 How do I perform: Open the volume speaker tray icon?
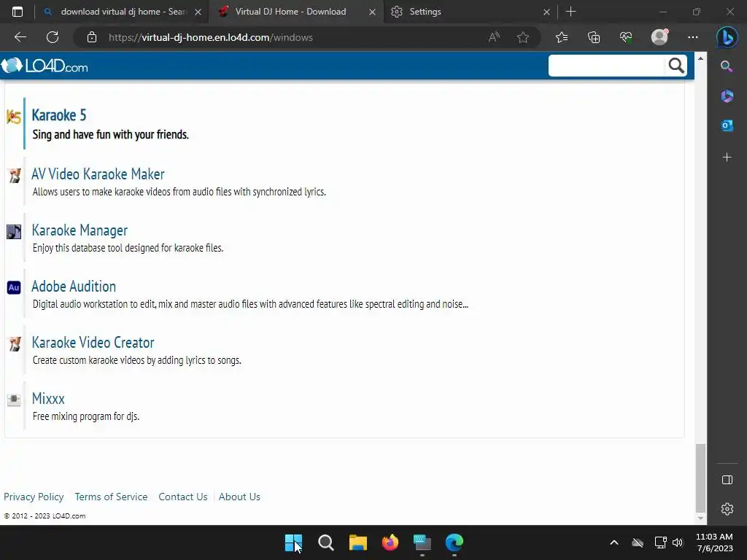click(678, 542)
